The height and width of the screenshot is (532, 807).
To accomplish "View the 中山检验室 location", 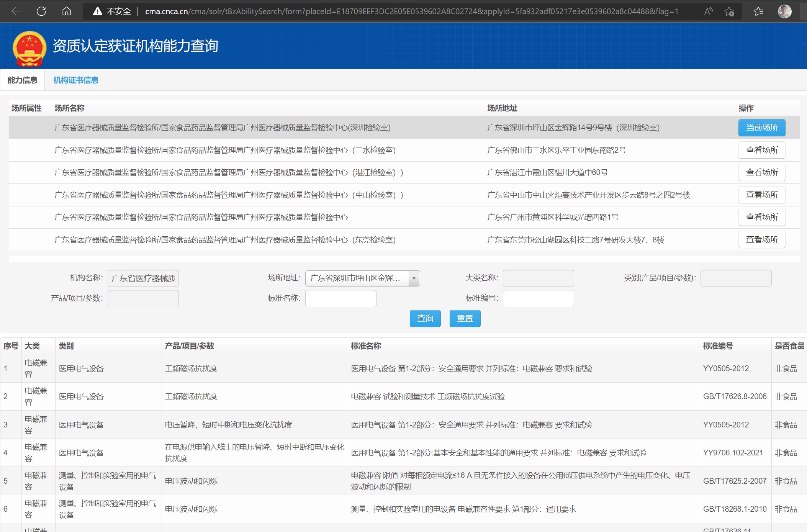I will click(x=761, y=195).
